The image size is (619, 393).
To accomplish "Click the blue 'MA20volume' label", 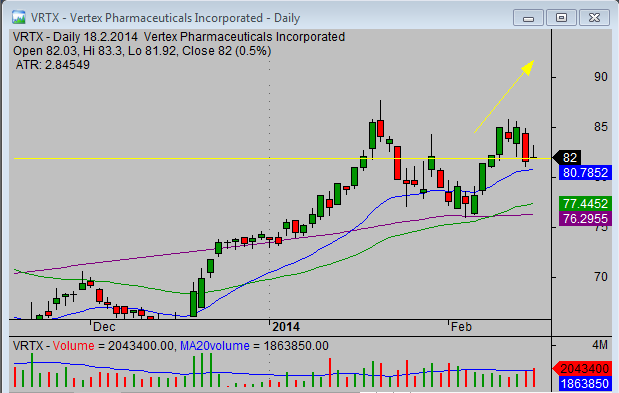I will 215,346.
